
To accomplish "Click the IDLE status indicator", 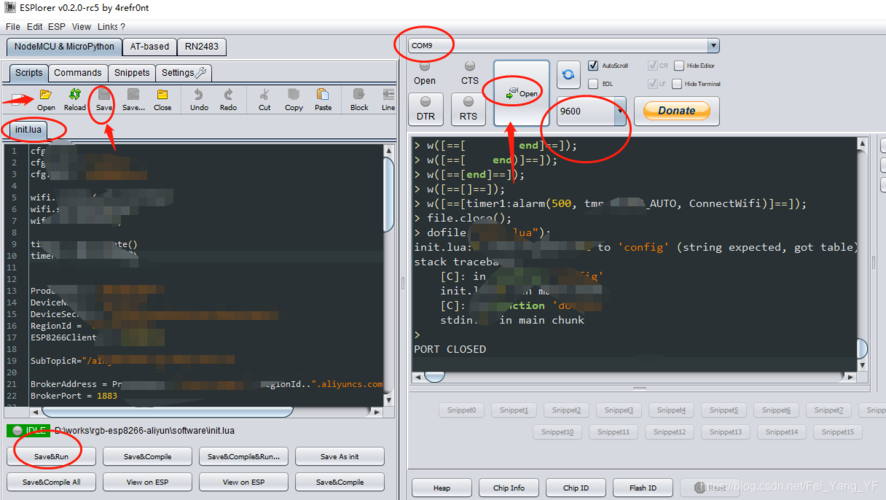I will pyautogui.click(x=29, y=431).
